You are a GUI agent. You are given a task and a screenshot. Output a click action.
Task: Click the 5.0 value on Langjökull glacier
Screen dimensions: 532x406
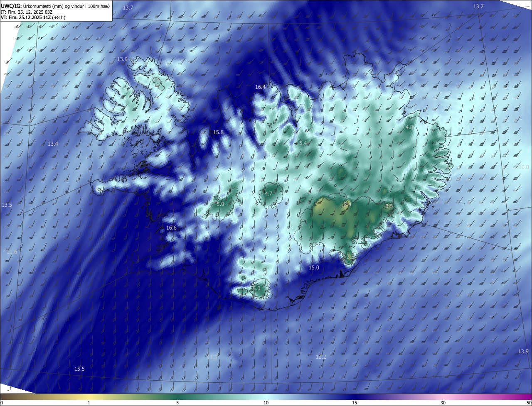pyautogui.click(x=220, y=204)
